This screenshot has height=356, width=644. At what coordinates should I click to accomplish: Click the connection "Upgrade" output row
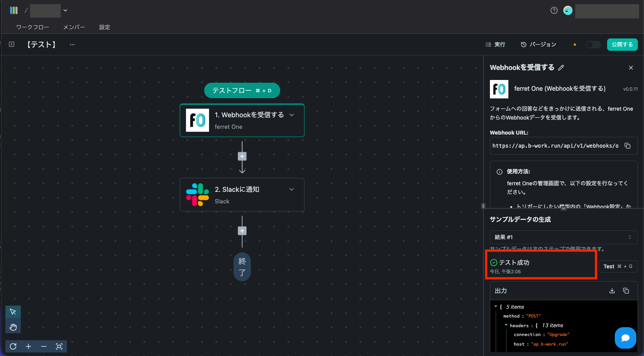(x=541, y=334)
